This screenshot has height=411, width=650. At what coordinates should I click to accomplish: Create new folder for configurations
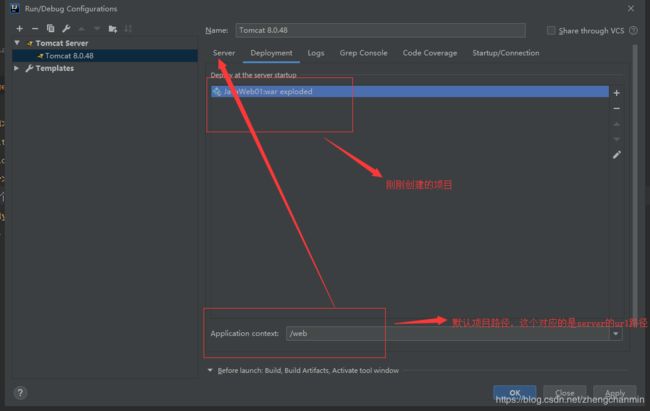click(x=112, y=29)
